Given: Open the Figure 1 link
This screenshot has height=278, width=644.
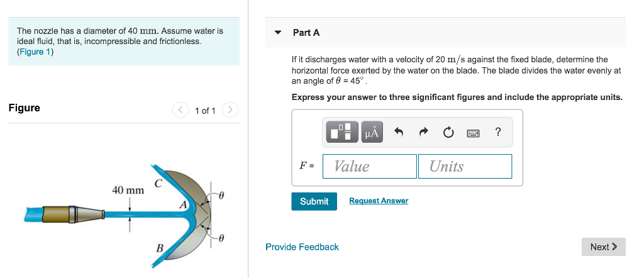Looking at the screenshot, I should 35,52.
